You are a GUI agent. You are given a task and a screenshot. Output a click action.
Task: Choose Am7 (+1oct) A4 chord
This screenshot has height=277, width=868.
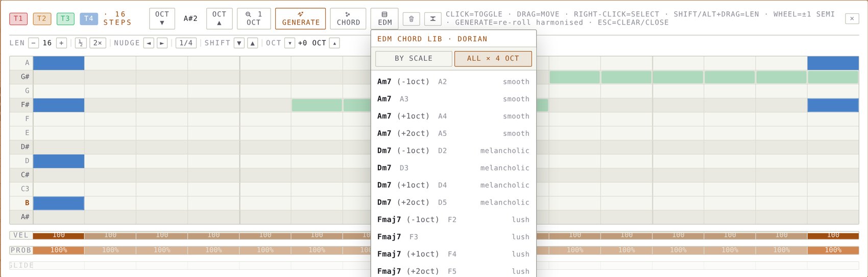pos(453,117)
